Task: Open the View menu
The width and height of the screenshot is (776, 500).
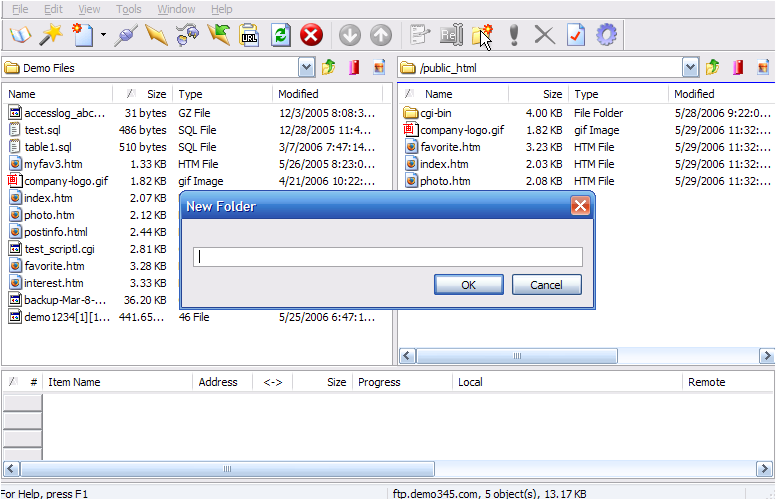Action: click(89, 9)
